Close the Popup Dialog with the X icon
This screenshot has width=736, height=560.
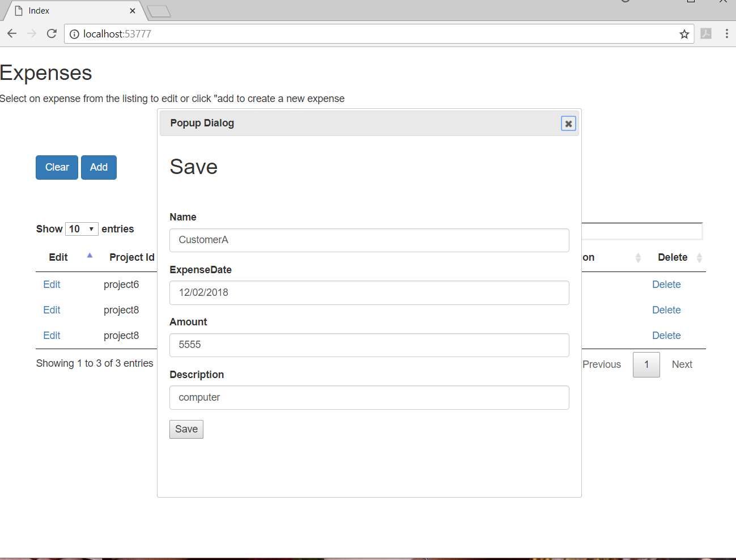click(568, 124)
